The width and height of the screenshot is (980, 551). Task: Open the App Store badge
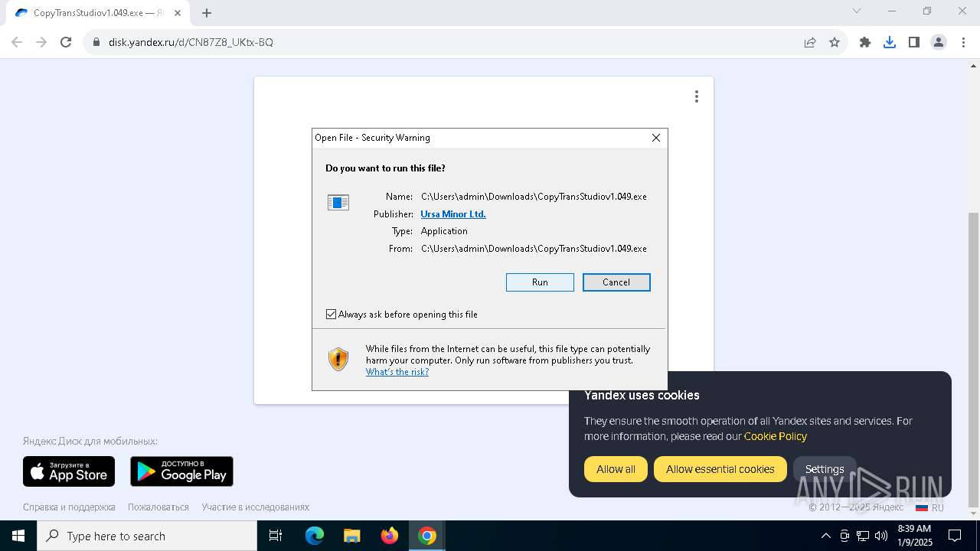[69, 471]
